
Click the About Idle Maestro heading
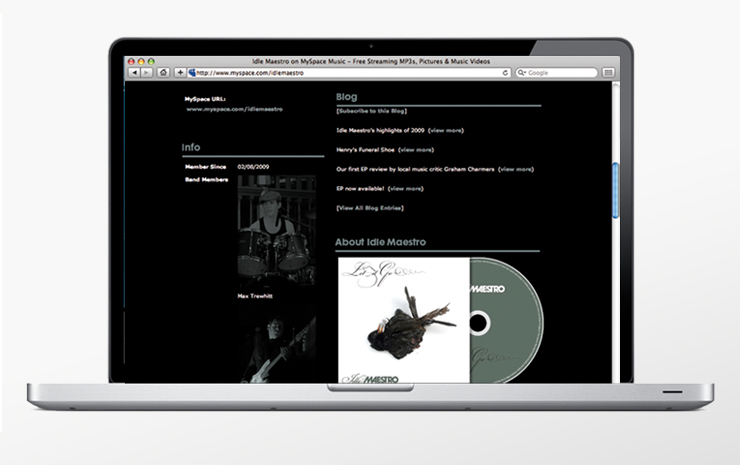[x=380, y=242]
